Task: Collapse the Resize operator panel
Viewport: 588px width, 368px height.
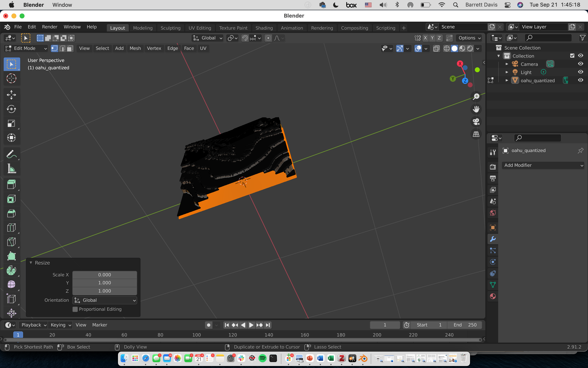Action: [31, 263]
